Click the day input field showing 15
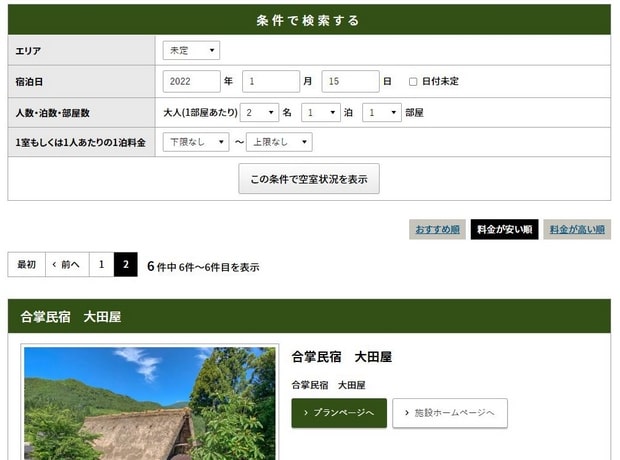 tap(350, 81)
